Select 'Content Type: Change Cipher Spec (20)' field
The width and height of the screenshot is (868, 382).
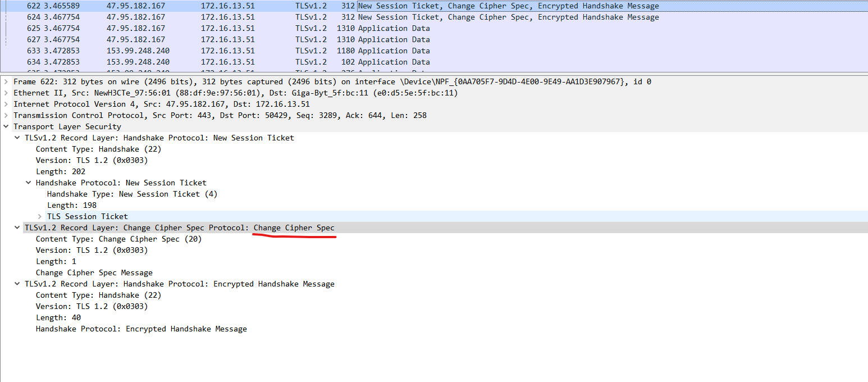click(118, 239)
